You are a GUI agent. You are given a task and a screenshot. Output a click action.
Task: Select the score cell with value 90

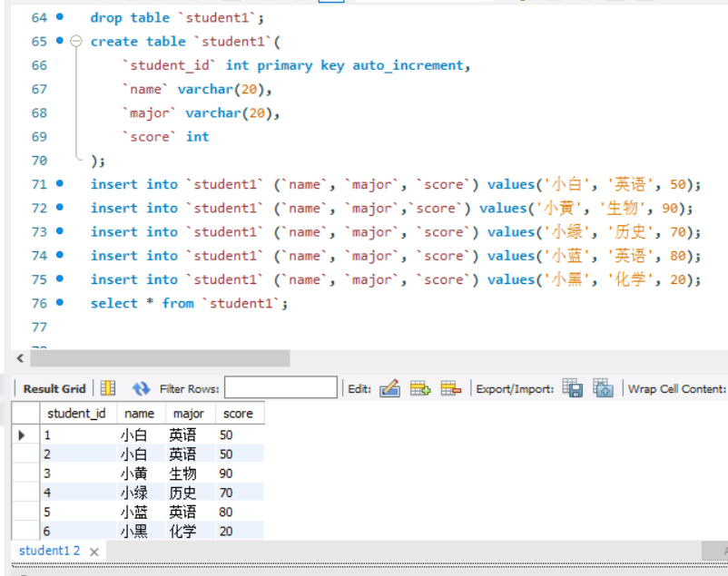pyautogui.click(x=240, y=473)
